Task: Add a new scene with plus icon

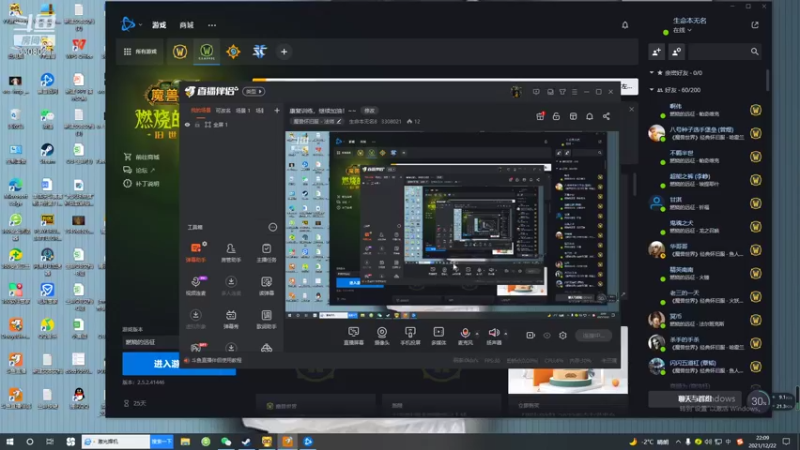Action: tap(277, 110)
